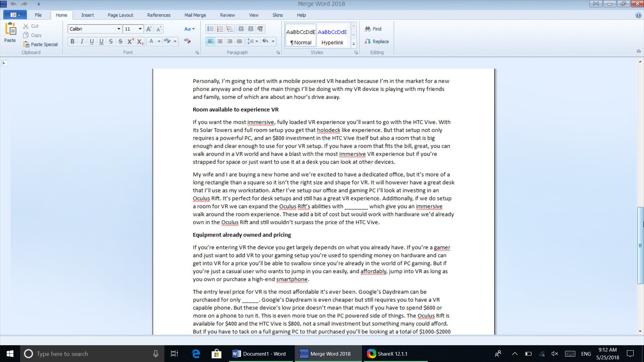This screenshot has width=644, height=362.
Task: Open the quick access toolbar customize dropdown
Action: tap(39, 4)
